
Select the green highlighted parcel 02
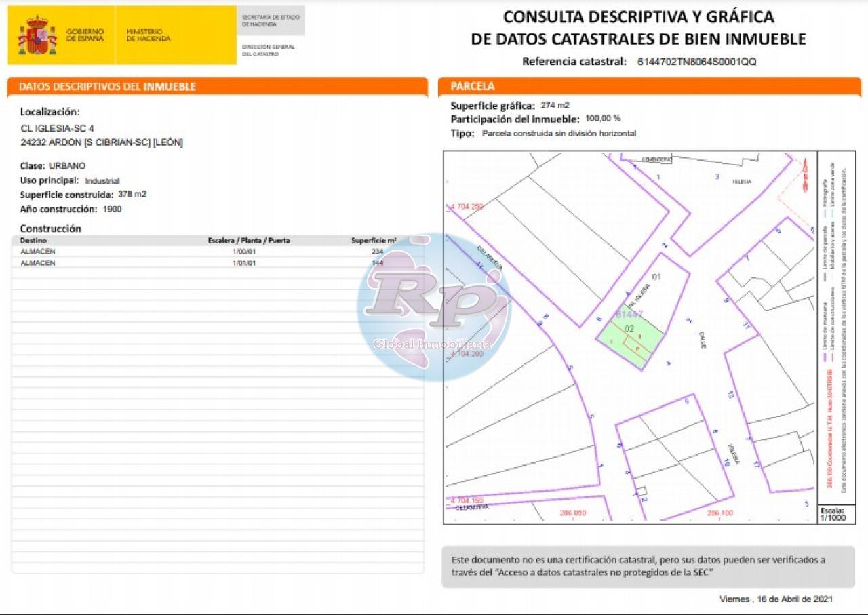coord(629,337)
